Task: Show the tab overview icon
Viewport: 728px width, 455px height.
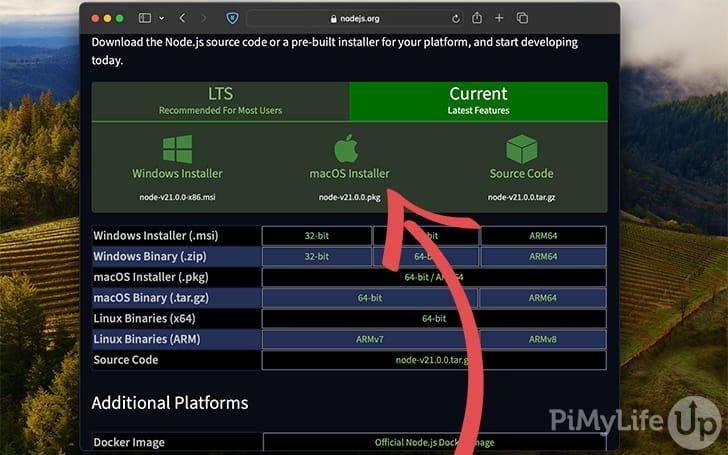Action: [x=522, y=18]
